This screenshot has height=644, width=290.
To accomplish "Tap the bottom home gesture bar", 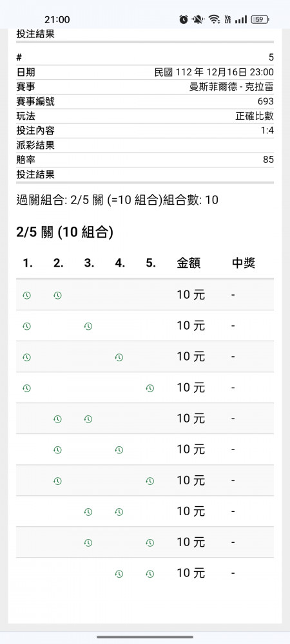I will [x=145, y=637].
